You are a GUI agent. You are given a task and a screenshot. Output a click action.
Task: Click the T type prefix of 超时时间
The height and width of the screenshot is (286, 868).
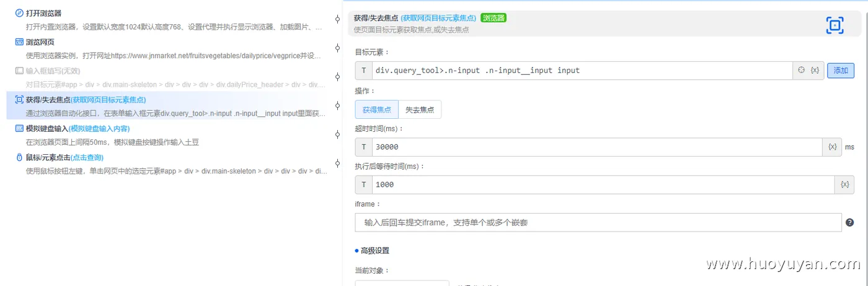click(363, 147)
